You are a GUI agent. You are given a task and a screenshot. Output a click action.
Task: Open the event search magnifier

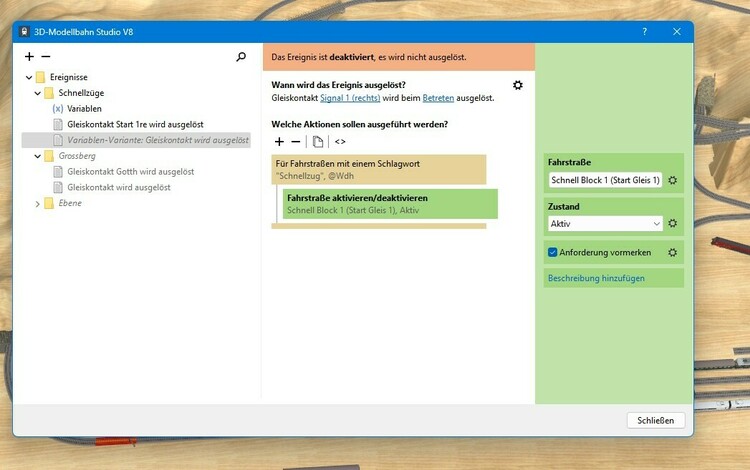[x=241, y=57]
